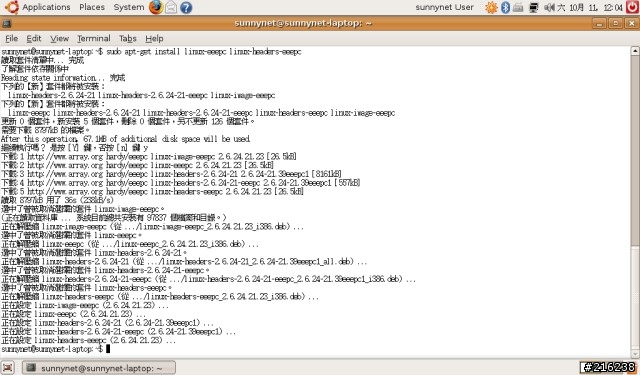Click the scrollbar up arrow
Viewport: 640px width, 375px height.
635,51
